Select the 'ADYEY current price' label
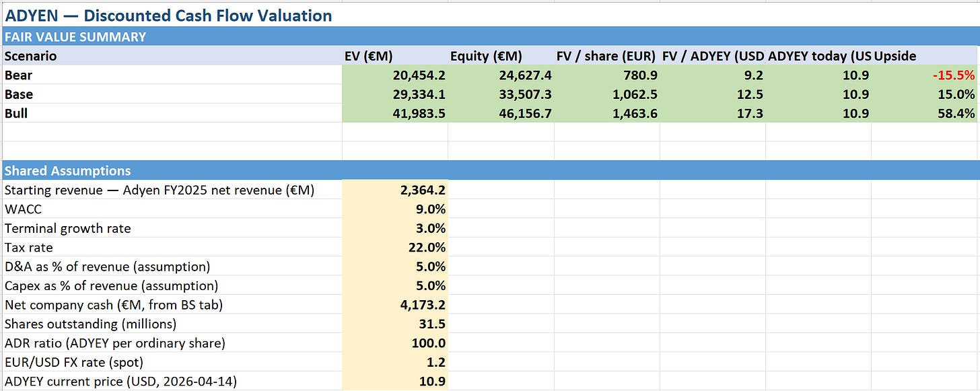This screenshot has height=391, width=980. pyautogui.click(x=171, y=381)
